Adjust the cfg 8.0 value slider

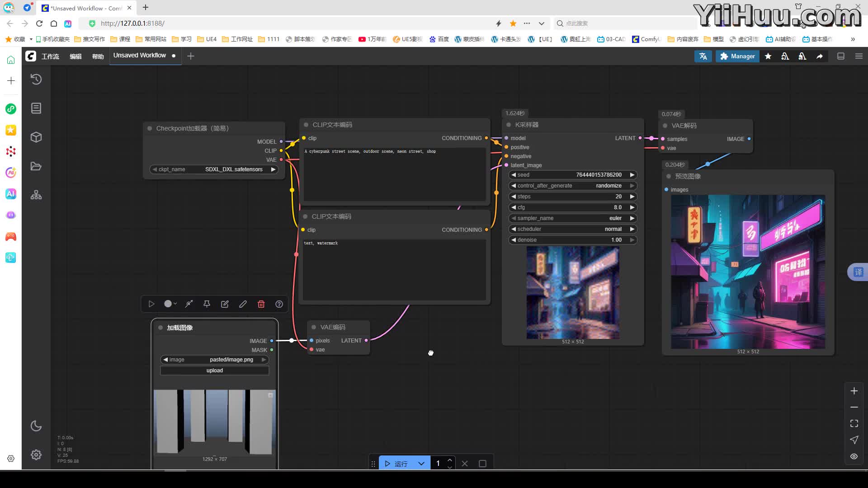click(572, 207)
